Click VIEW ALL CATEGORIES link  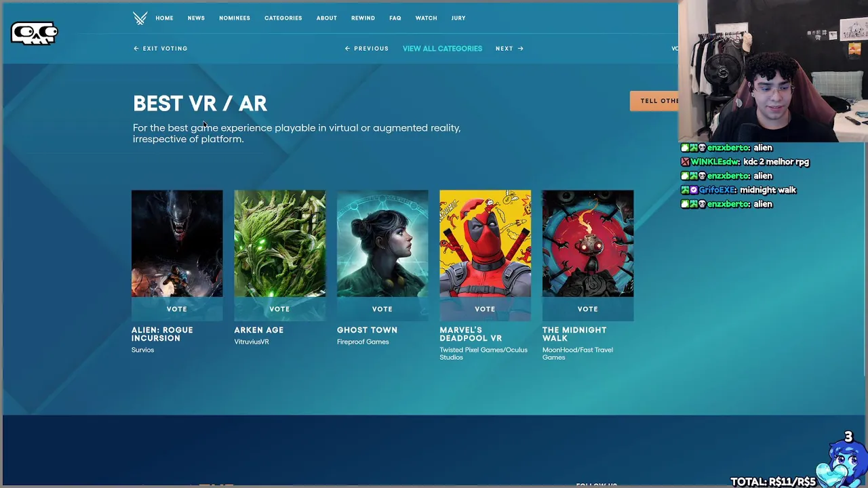(x=442, y=49)
